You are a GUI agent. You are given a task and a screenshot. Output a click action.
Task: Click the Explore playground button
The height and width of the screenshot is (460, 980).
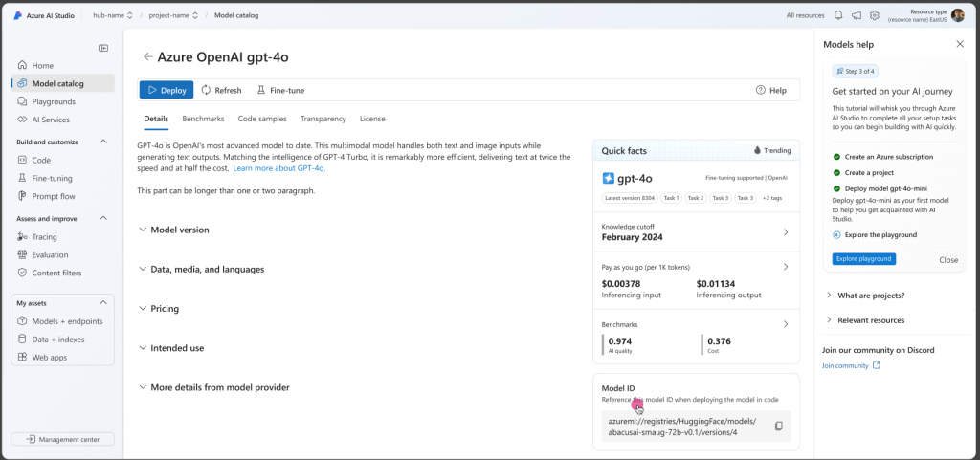click(864, 259)
